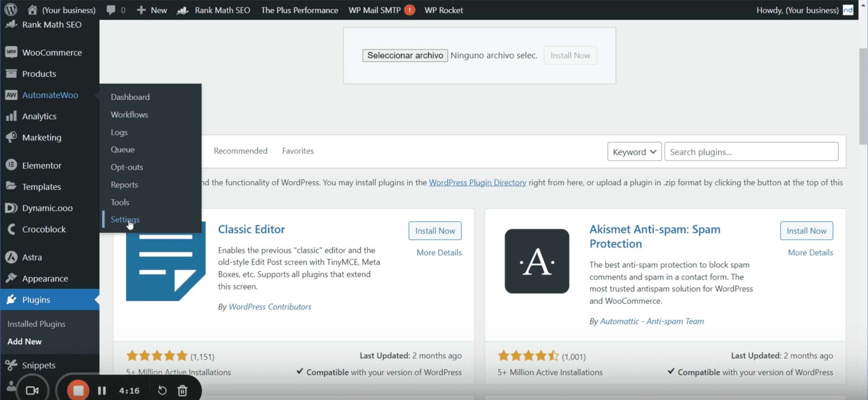Click the Search plugins input field
The image size is (868, 400).
point(751,152)
